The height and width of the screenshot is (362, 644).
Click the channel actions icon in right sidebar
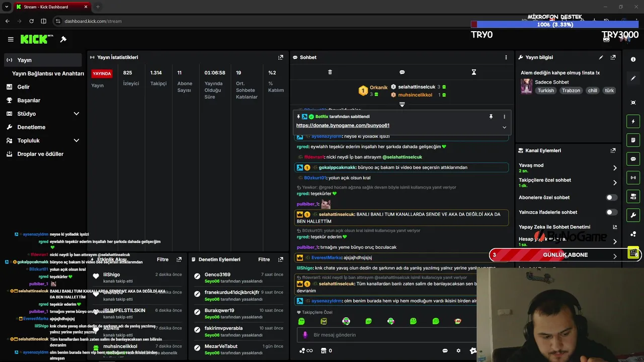(633, 196)
